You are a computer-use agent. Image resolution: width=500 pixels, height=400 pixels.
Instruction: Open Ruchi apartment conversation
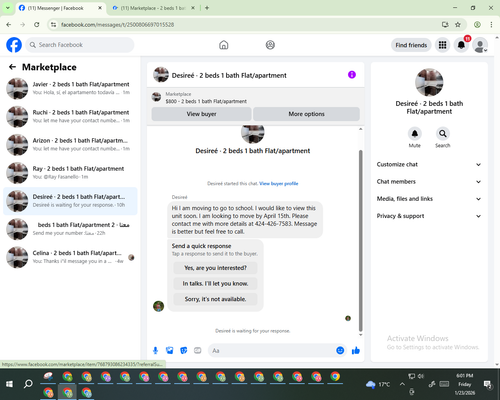click(70, 117)
